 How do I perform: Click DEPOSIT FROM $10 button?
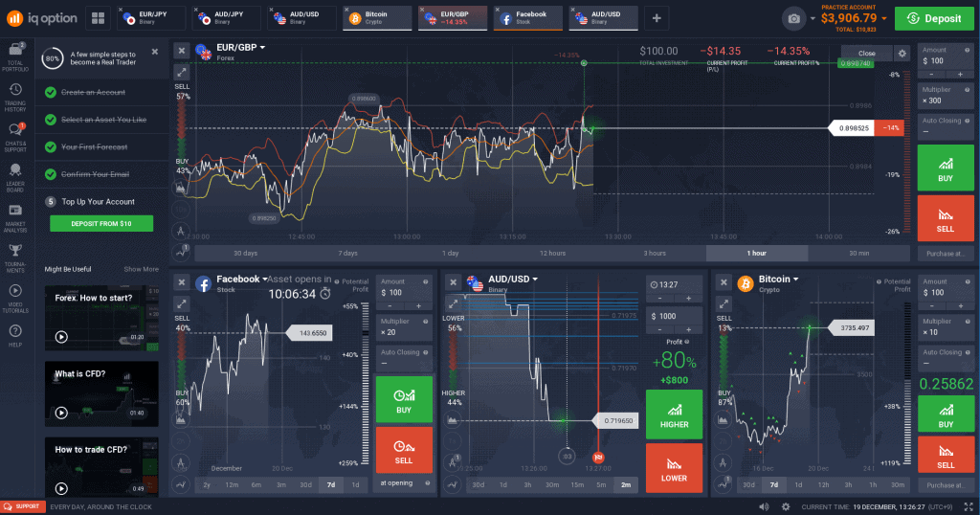101,224
